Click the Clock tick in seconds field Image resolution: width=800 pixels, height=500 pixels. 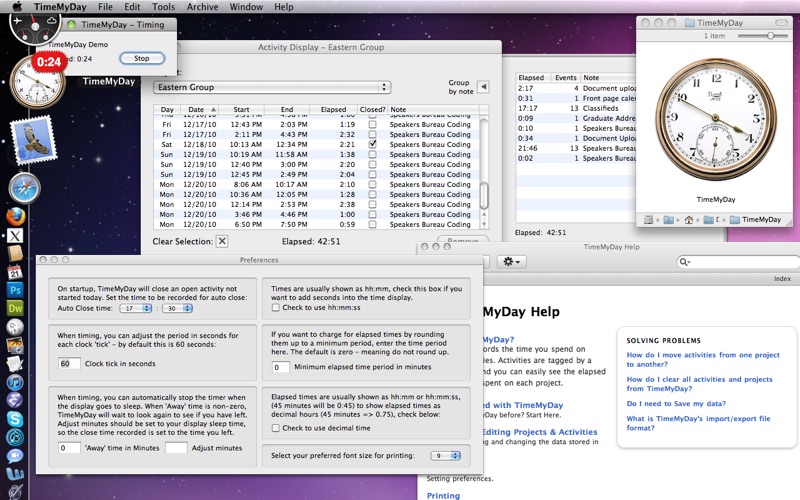tap(69, 364)
